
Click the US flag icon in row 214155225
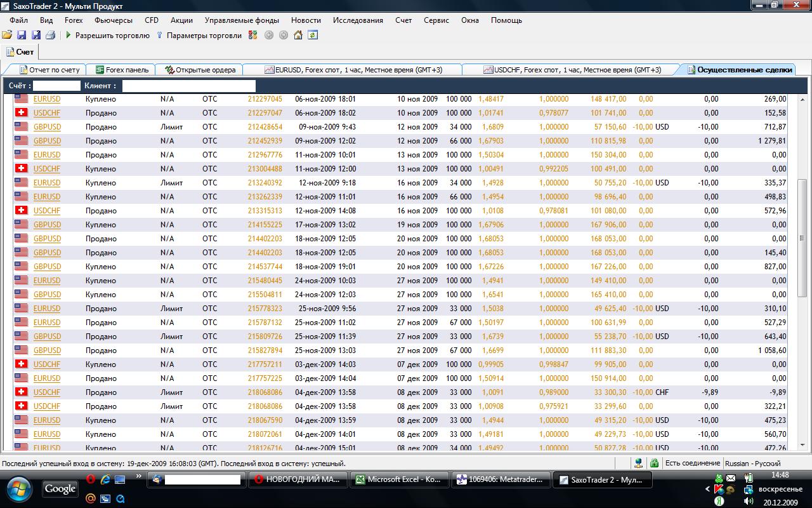click(x=22, y=224)
